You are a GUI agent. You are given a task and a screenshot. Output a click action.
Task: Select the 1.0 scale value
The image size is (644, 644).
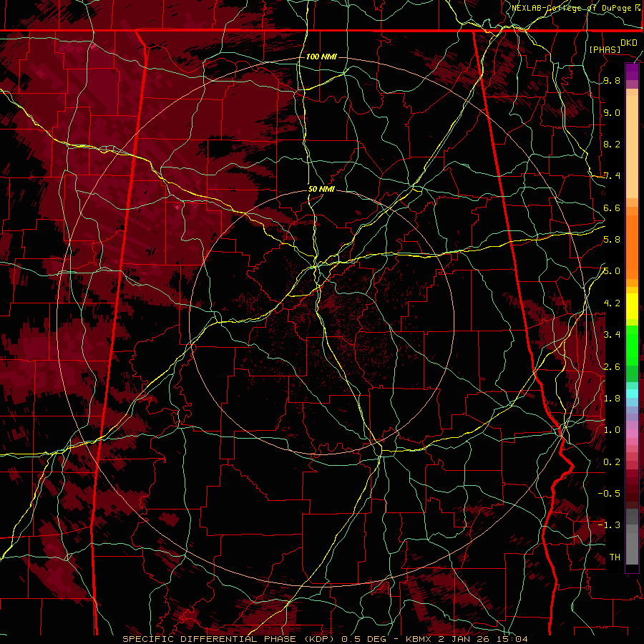click(x=612, y=431)
